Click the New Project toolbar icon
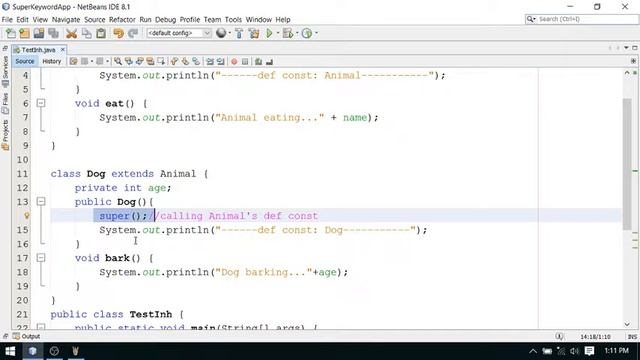Screen dimensions: 640x360 pyautogui.click(x=24, y=33)
